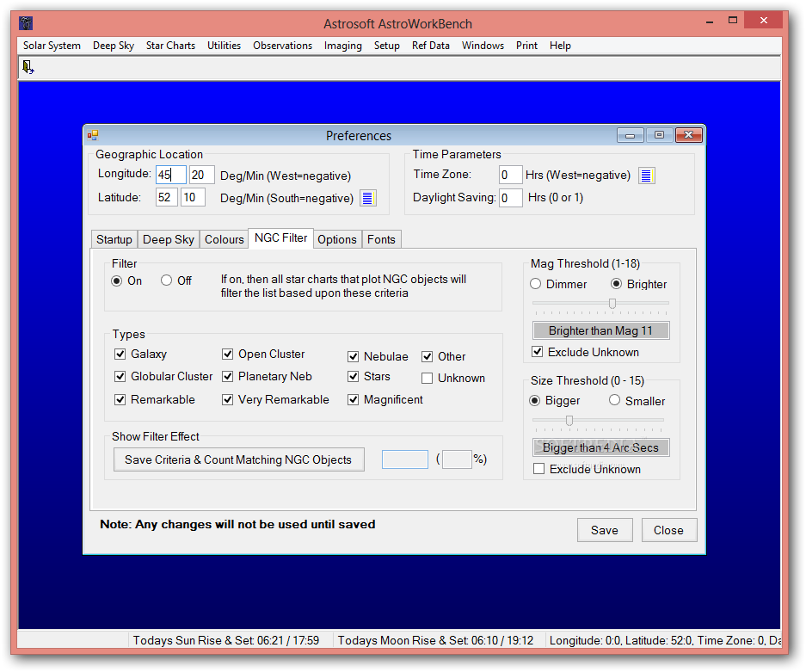Screen dimensions: 806x672
Task: Toggle the Planetary Neb checkbox
Action: tap(227, 376)
